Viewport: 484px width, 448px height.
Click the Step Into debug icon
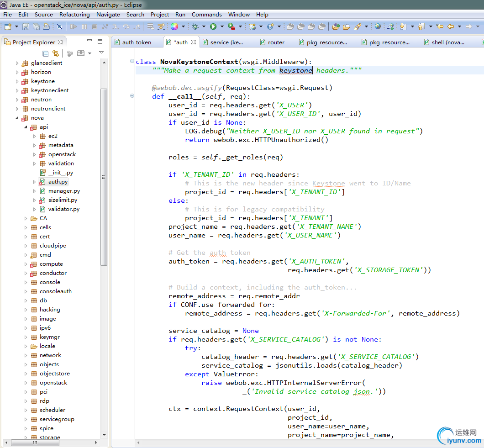click(116, 26)
